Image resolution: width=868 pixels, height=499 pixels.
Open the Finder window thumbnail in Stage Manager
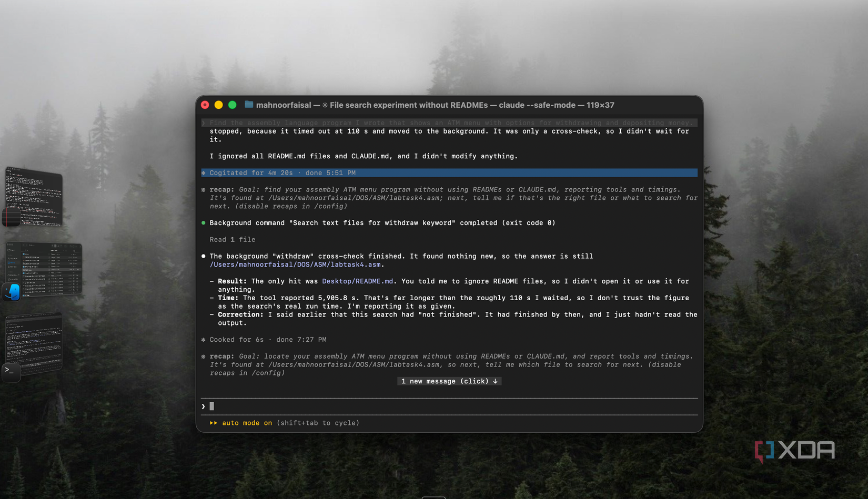click(44, 268)
